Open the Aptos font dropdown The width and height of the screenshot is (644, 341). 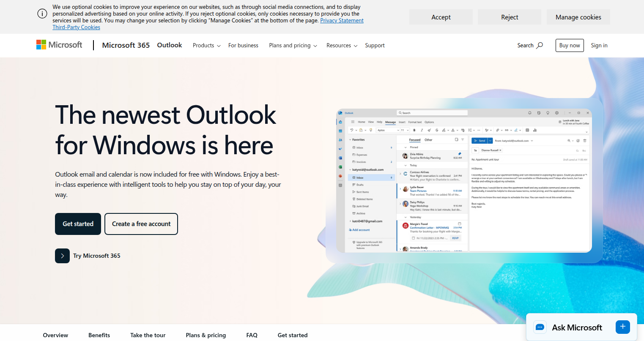388,130
